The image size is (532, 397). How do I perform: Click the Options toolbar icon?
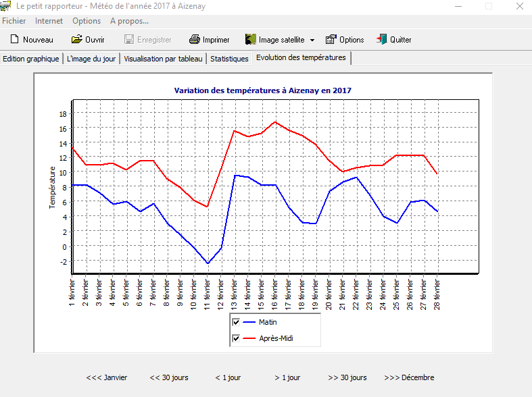pyautogui.click(x=331, y=40)
